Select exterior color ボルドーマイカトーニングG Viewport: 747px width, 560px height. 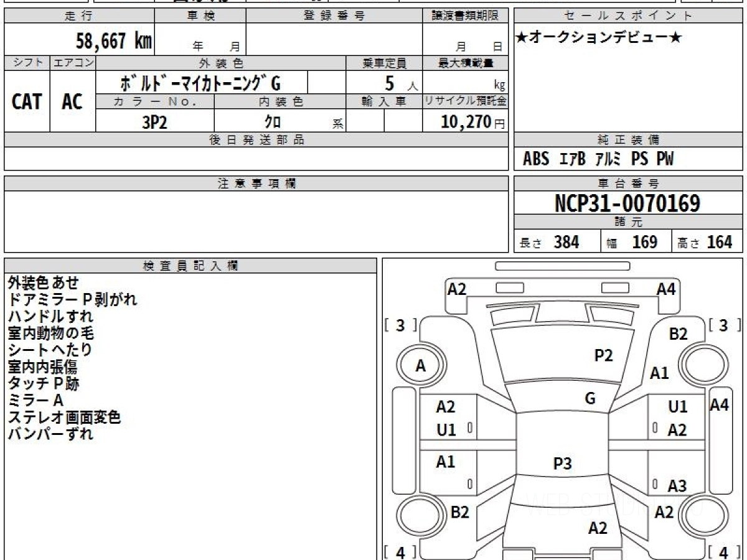tap(200, 83)
